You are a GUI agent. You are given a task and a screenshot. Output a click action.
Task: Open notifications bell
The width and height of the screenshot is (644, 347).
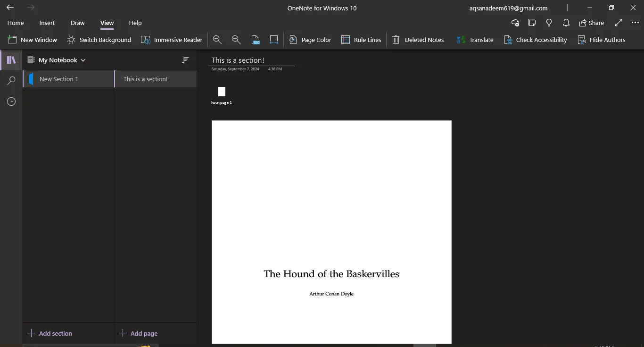pyautogui.click(x=566, y=23)
